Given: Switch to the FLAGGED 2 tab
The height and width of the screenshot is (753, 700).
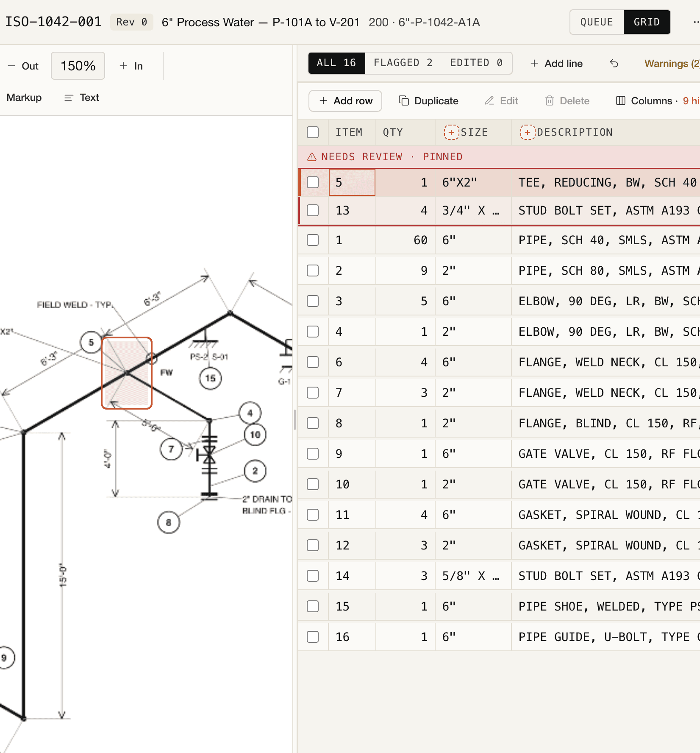Looking at the screenshot, I should [403, 63].
